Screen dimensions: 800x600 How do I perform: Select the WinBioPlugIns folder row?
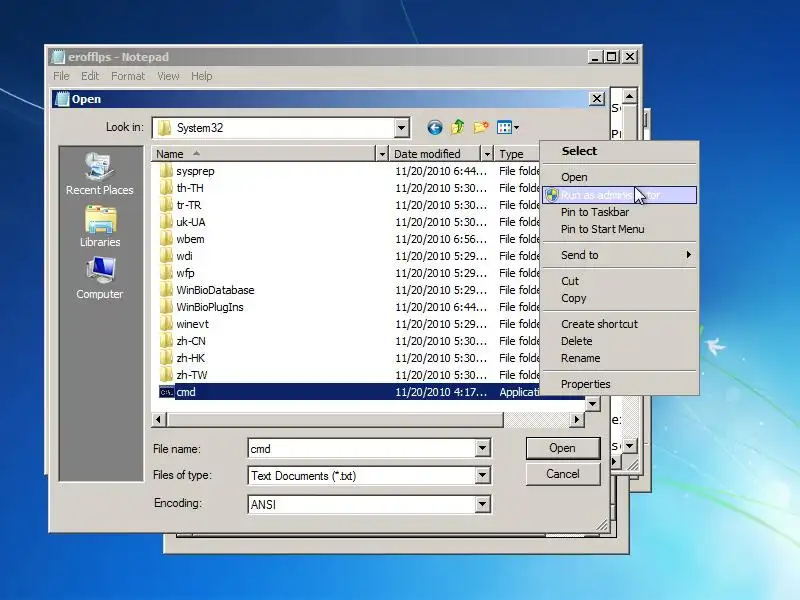click(x=348, y=307)
